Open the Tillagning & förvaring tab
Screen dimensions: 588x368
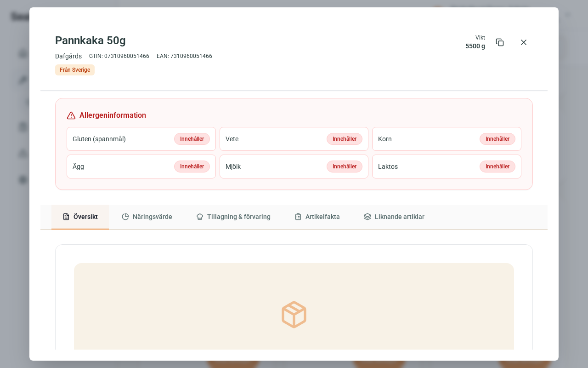click(233, 217)
